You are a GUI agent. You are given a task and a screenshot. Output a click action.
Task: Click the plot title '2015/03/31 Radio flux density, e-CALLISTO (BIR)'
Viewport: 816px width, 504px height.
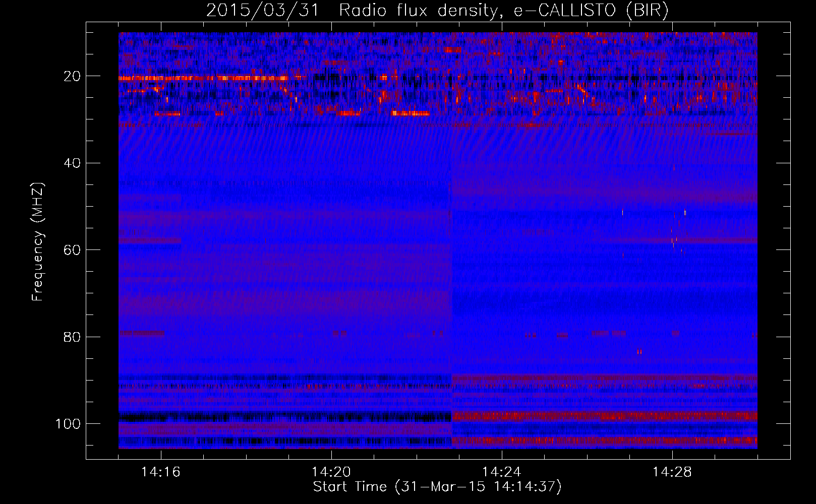point(437,11)
